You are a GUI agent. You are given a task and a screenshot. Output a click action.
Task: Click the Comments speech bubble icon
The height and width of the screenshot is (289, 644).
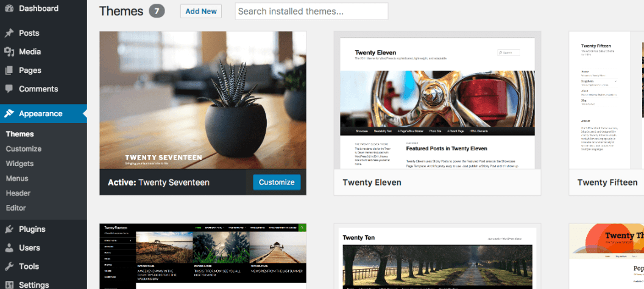pos(9,89)
